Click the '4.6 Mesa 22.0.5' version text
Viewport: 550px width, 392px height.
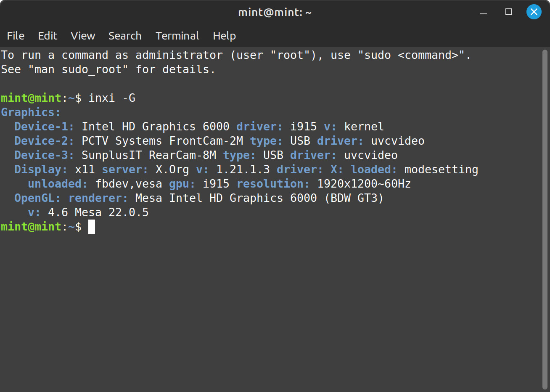click(x=98, y=212)
